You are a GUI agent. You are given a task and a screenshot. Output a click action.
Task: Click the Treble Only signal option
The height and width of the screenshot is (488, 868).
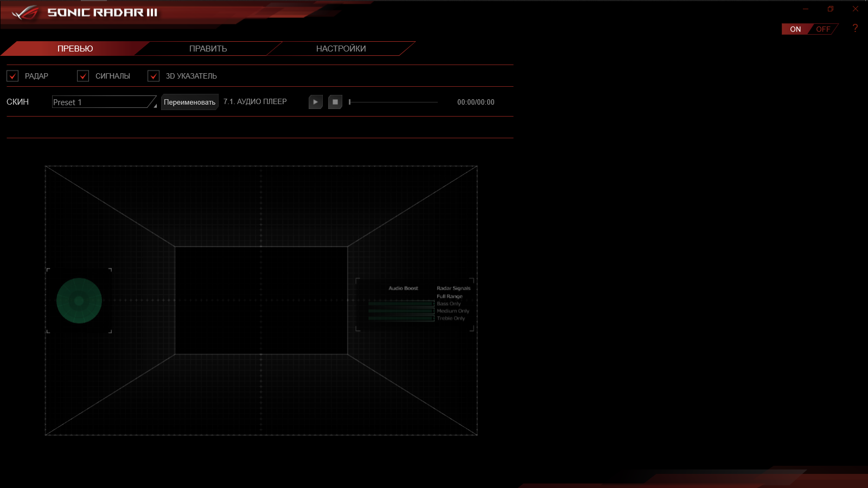click(451, 318)
